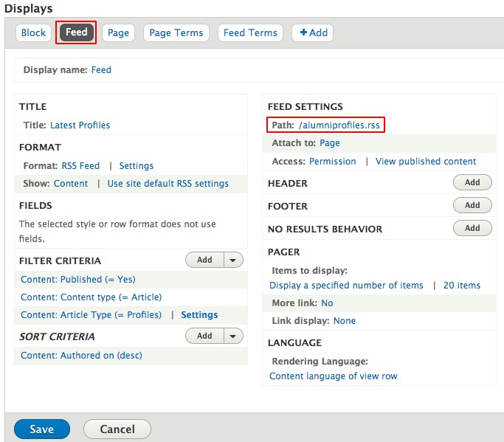This screenshot has height=442, width=504.
Task: Switch to the Block display tab
Action: pos(33,32)
